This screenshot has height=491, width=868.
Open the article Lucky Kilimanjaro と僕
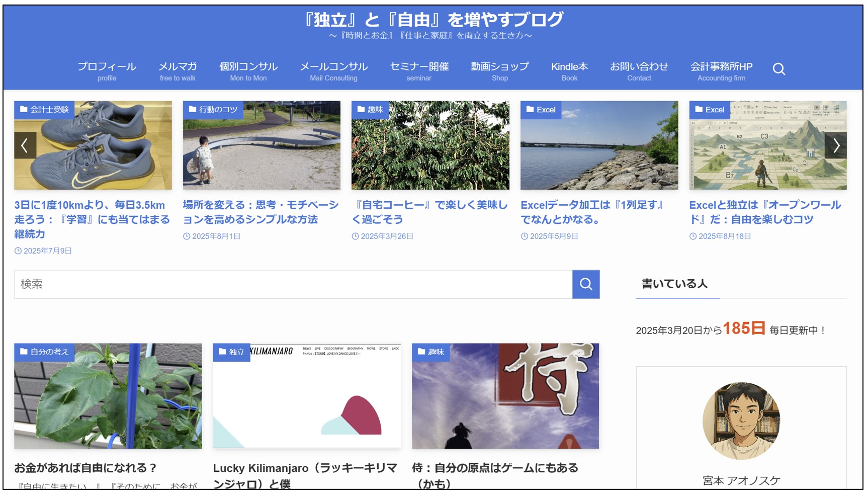pos(305,476)
